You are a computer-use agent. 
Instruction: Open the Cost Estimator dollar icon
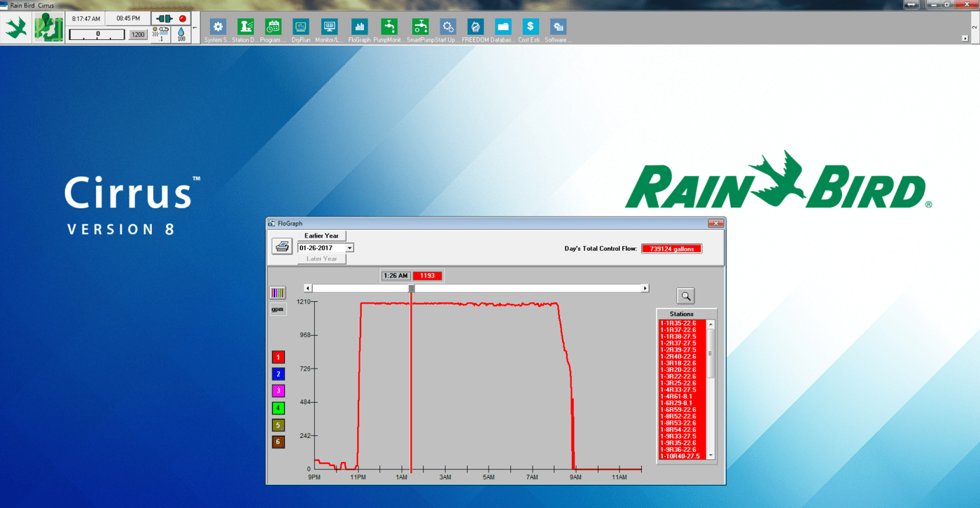click(531, 27)
